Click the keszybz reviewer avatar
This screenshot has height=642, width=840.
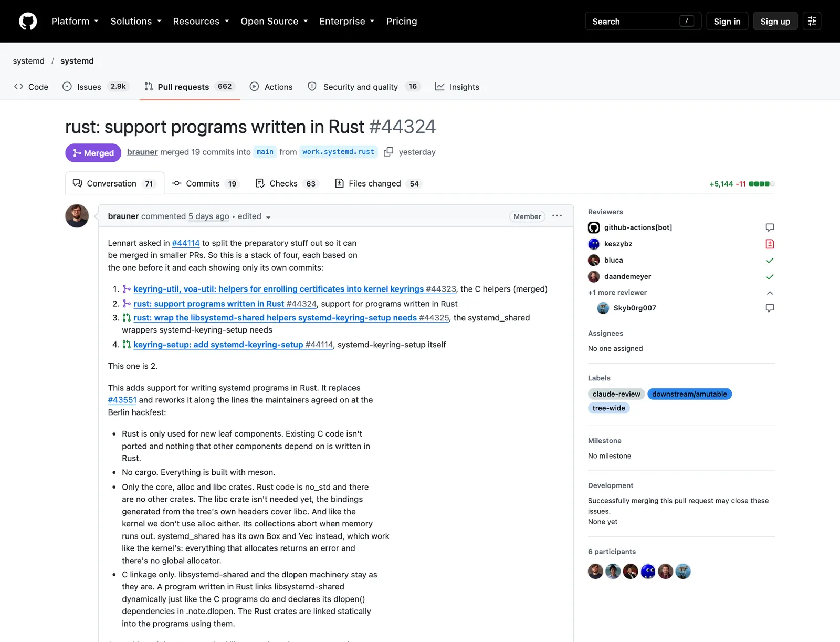coord(594,244)
